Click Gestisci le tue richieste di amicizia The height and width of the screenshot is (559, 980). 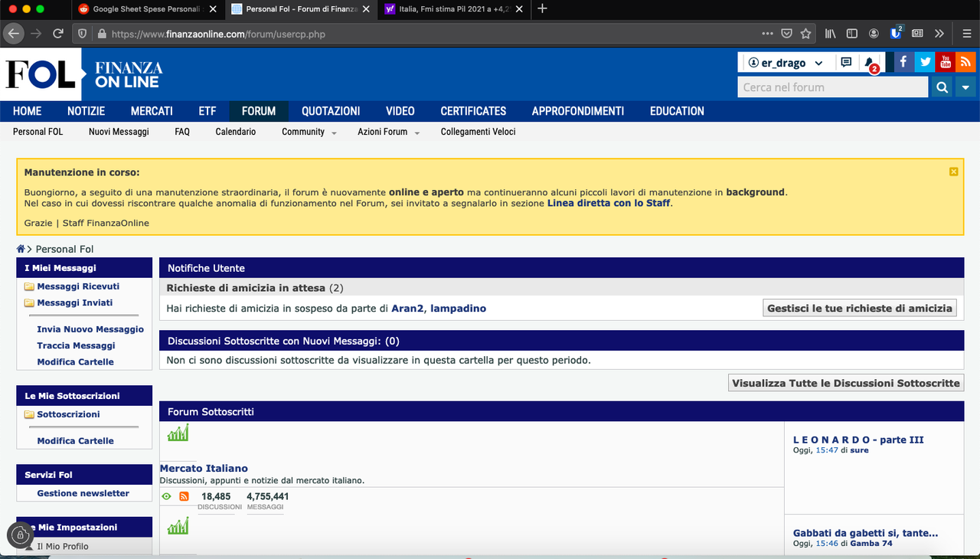(x=860, y=308)
